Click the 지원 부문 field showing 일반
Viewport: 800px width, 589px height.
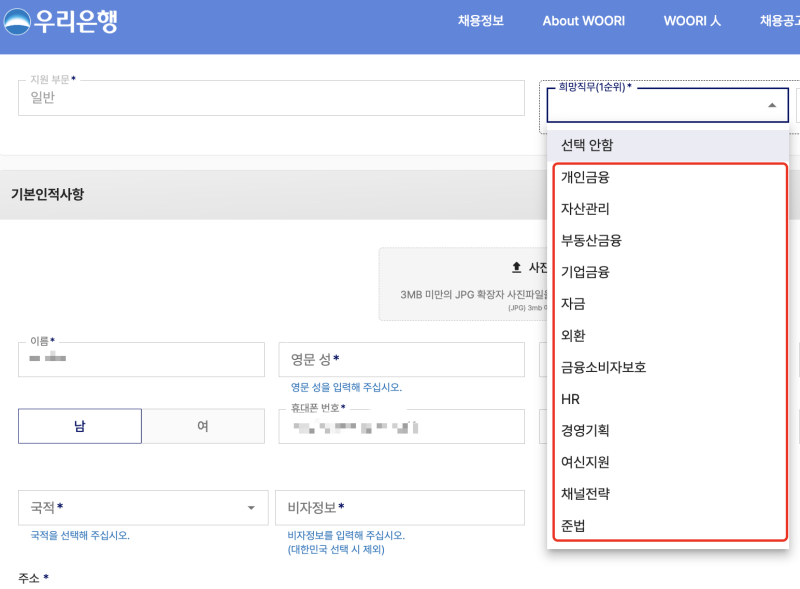(271, 97)
